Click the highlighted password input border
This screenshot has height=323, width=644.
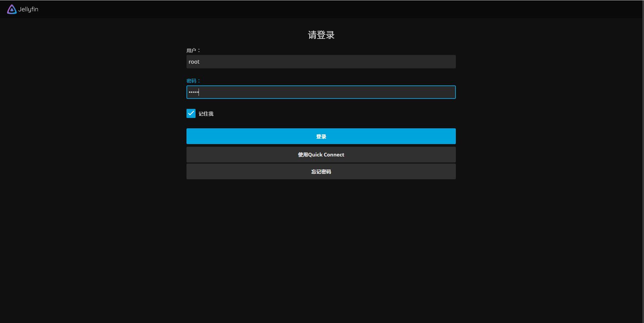pos(321,86)
